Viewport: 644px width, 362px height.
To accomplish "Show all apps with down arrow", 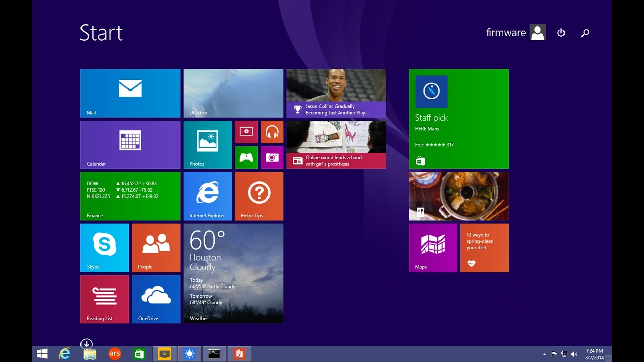I will point(86,344).
